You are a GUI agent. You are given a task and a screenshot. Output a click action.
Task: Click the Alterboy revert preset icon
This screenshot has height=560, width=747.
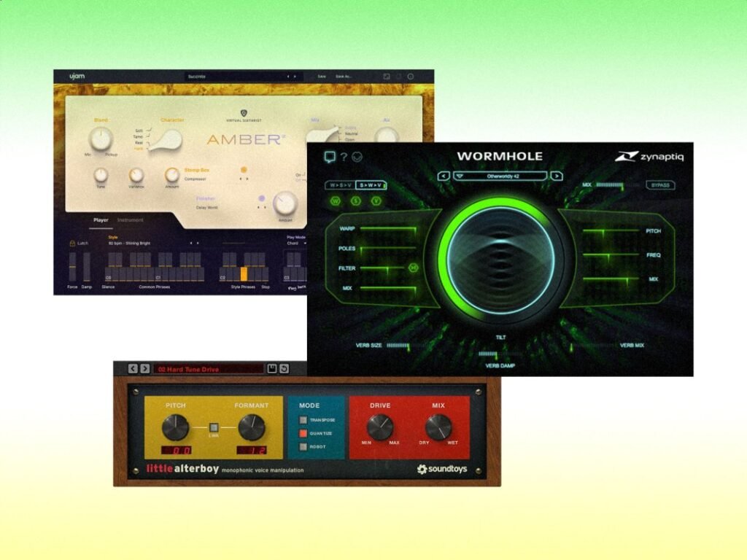coord(284,368)
